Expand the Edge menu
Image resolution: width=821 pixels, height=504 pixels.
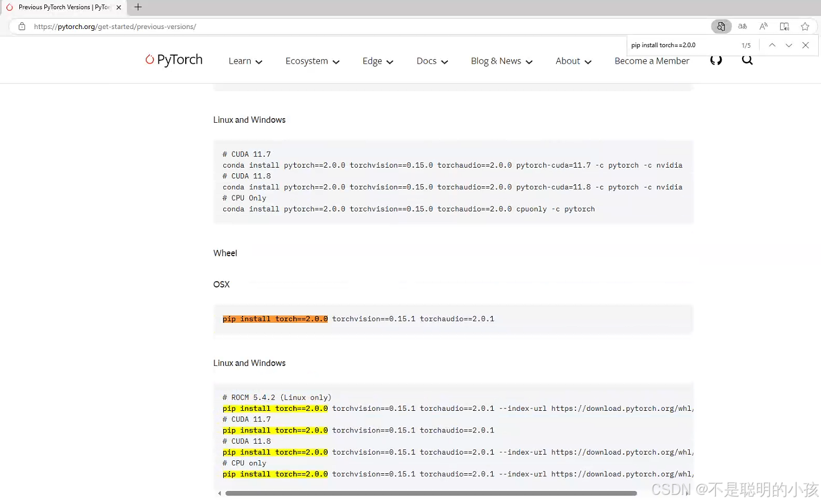point(378,61)
